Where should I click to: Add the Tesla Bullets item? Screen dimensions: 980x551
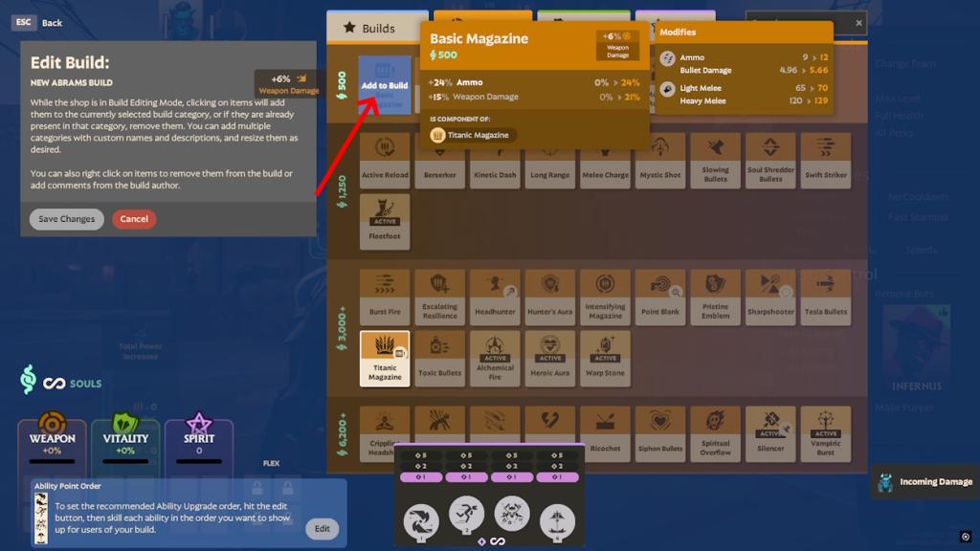pos(825,295)
